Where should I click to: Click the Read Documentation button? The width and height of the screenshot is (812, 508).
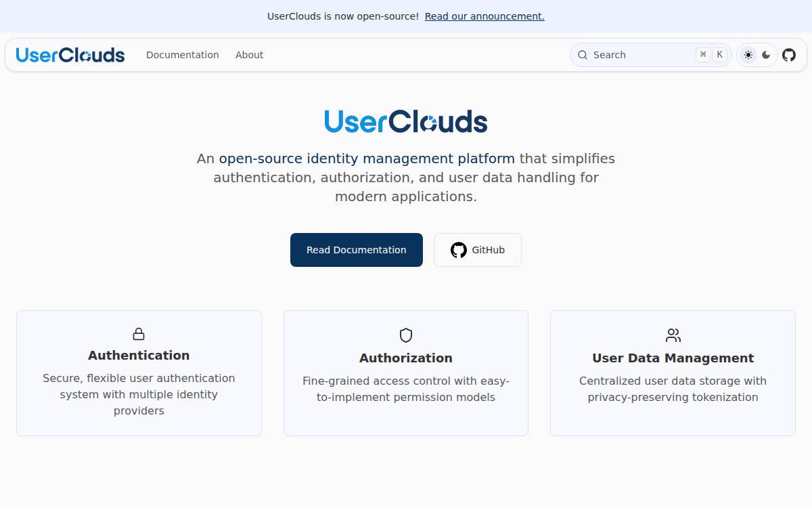click(x=357, y=250)
